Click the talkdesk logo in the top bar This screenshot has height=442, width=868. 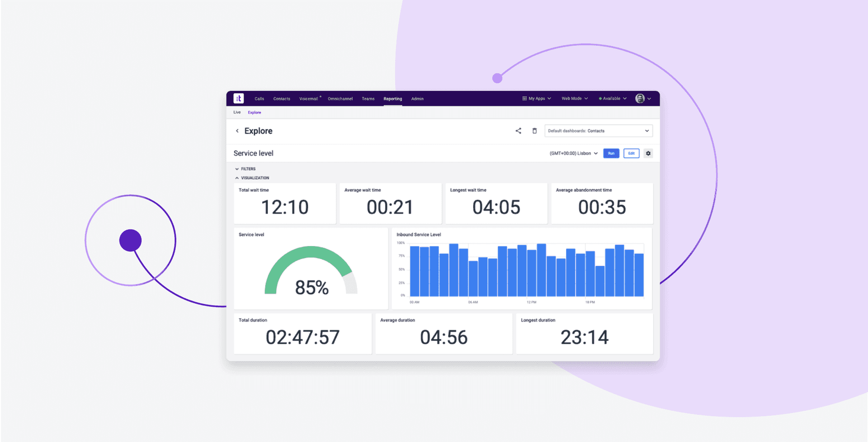click(239, 98)
